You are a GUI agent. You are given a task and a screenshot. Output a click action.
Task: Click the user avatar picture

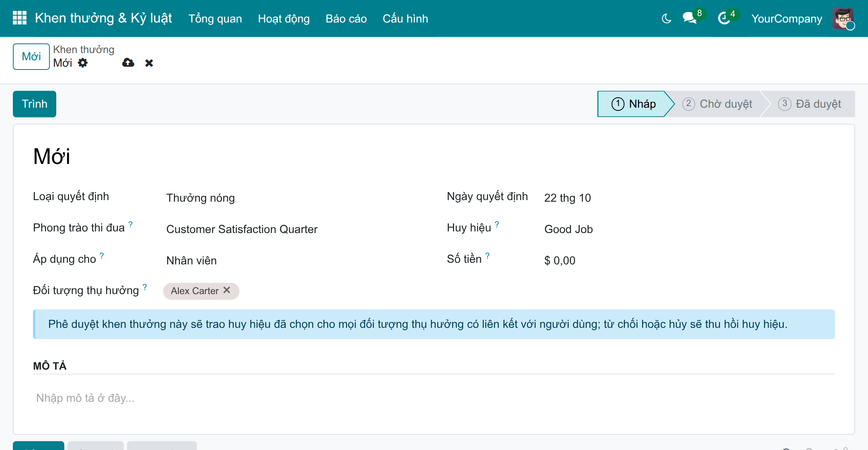(x=843, y=18)
